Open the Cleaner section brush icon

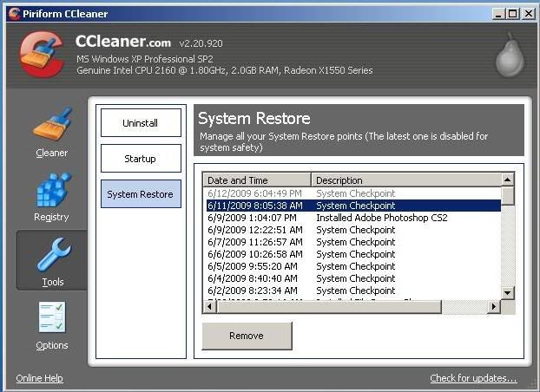(x=52, y=125)
